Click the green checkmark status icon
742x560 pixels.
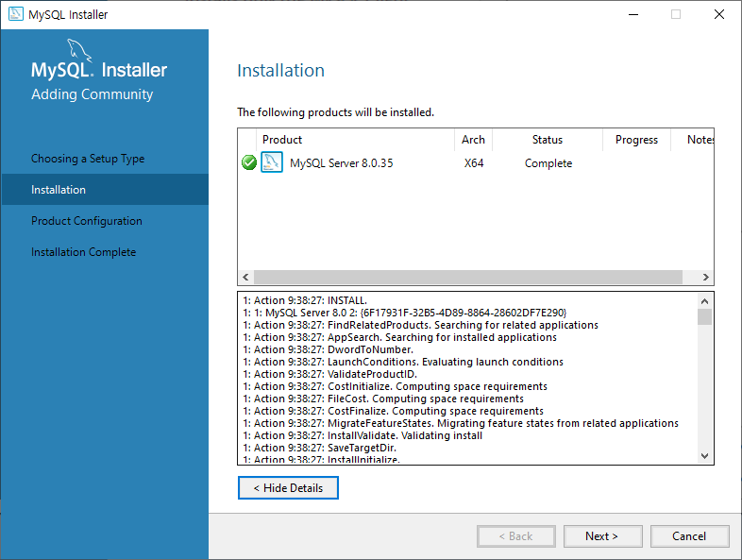249,162
